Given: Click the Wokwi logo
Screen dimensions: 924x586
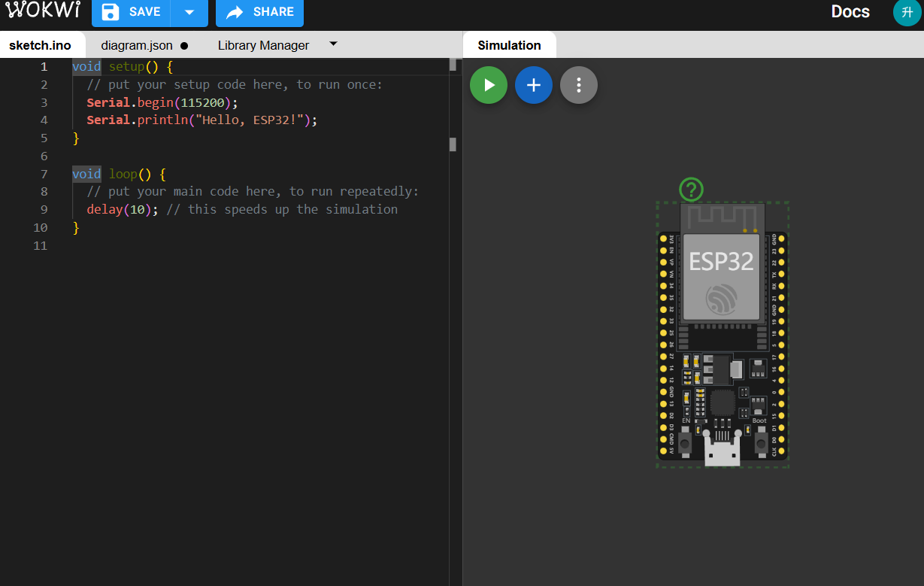Looking at the screenshot, I should pyautogui.click(x=43, y=11).
